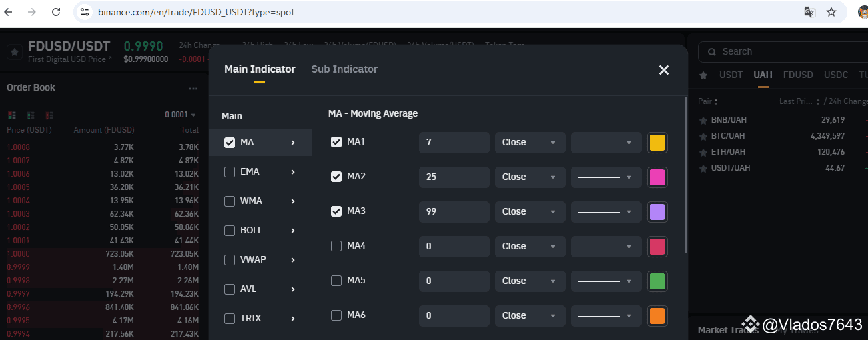Uncheck the MA1 checkbox
This screenshot has height=340, width=868.
[336, 142]
